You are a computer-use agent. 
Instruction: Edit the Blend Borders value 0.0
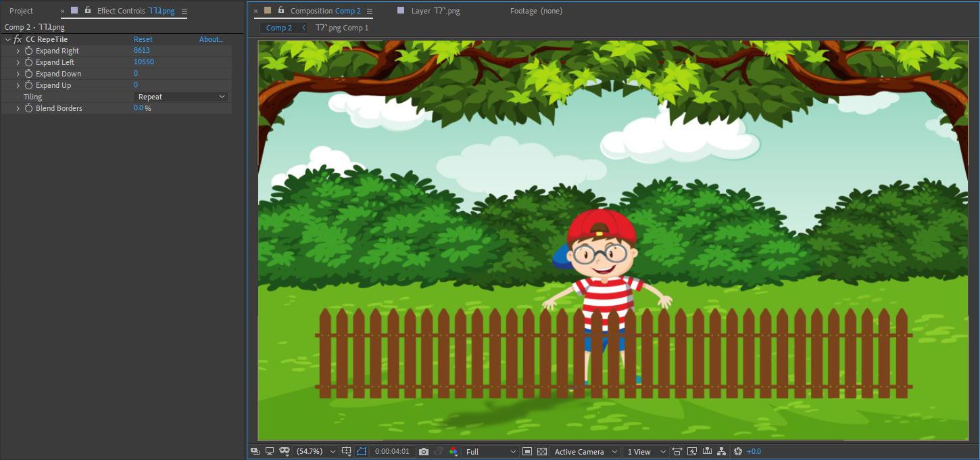coord(139,108)
